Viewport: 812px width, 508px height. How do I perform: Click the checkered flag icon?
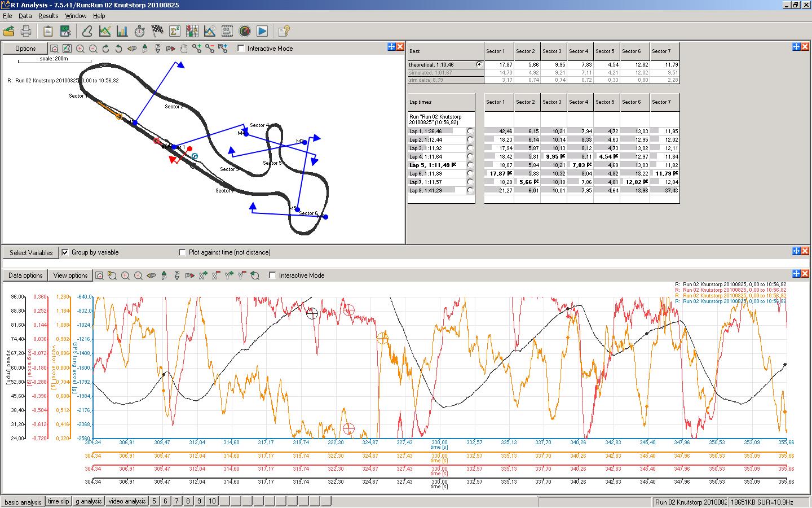157,31
